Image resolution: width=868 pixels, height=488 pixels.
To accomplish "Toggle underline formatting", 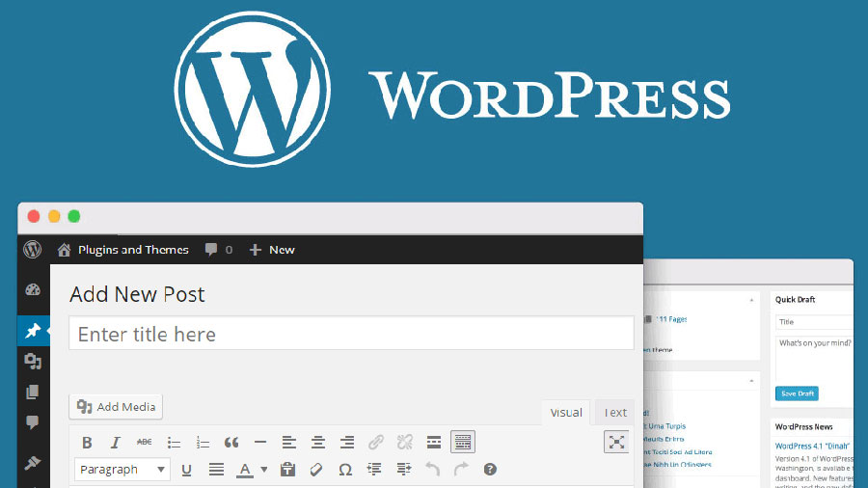I will pos(186,470).
